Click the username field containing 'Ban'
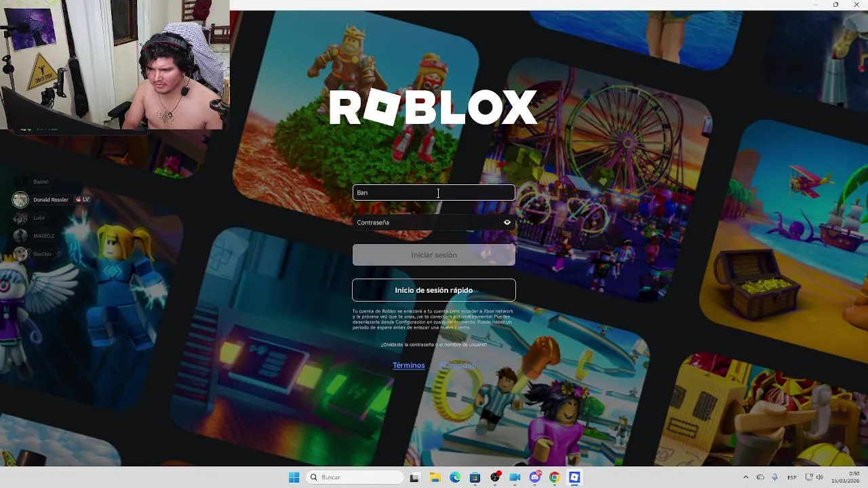This screenshot has width=868, height=488. coord(434,192)
